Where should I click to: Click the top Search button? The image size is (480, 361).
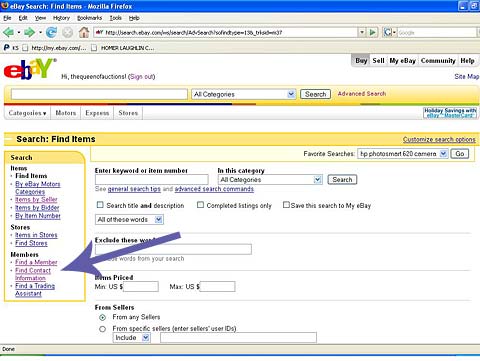[315, 94]
